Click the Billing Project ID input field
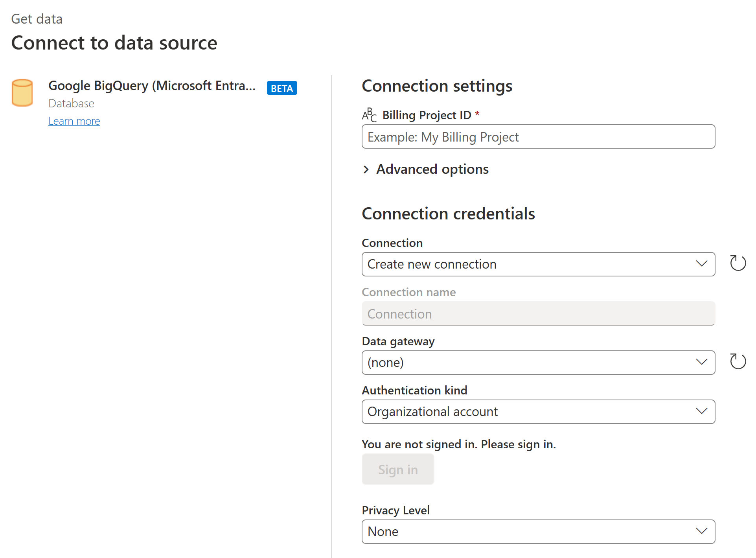 tap(538, 137)
